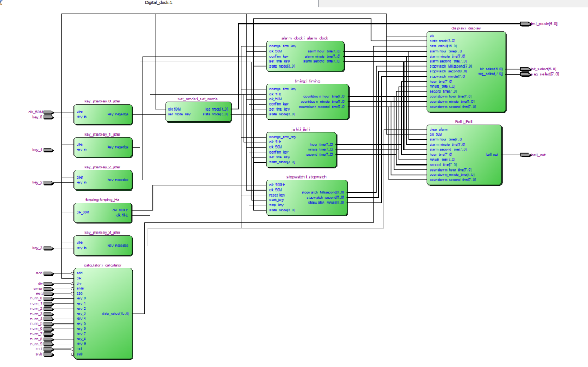588x367 pixels.
Task: Select the key_0 input pin
Action: tap(48, 117)
